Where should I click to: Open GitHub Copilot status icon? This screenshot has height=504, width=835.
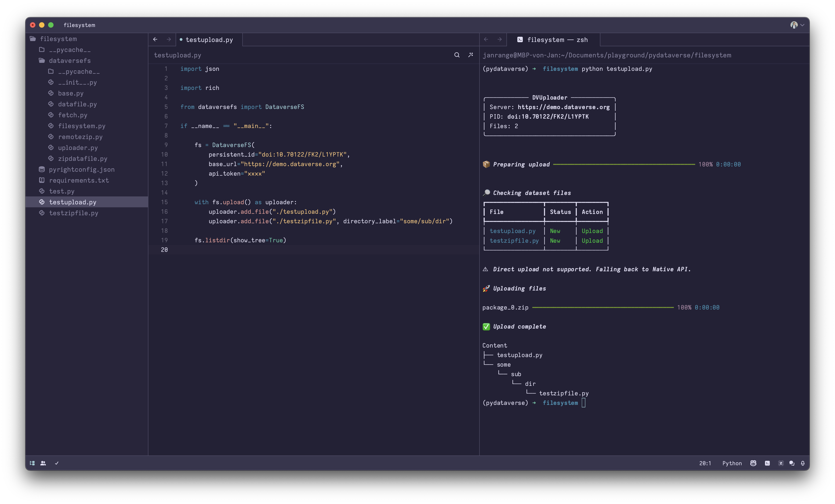click(753, 463)
